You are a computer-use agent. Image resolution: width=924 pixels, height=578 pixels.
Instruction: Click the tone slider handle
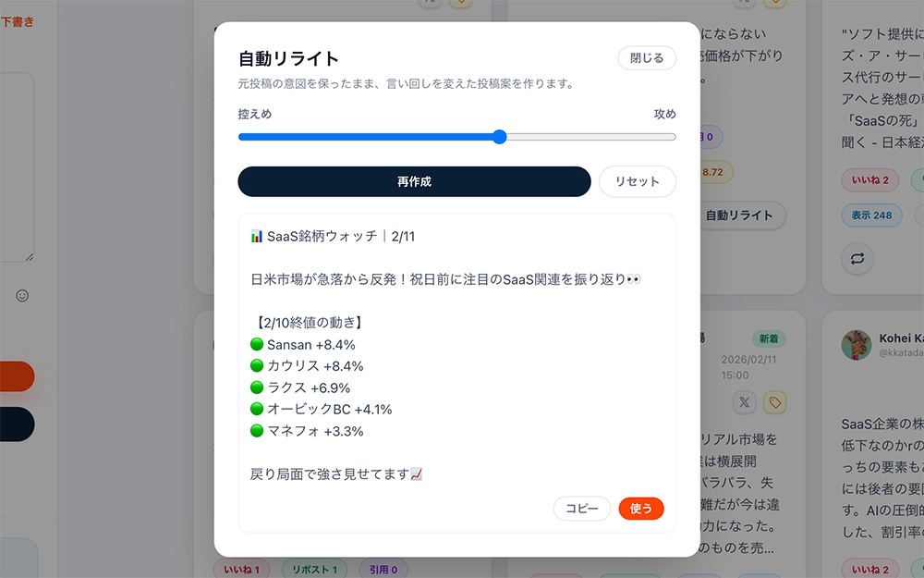500,137
